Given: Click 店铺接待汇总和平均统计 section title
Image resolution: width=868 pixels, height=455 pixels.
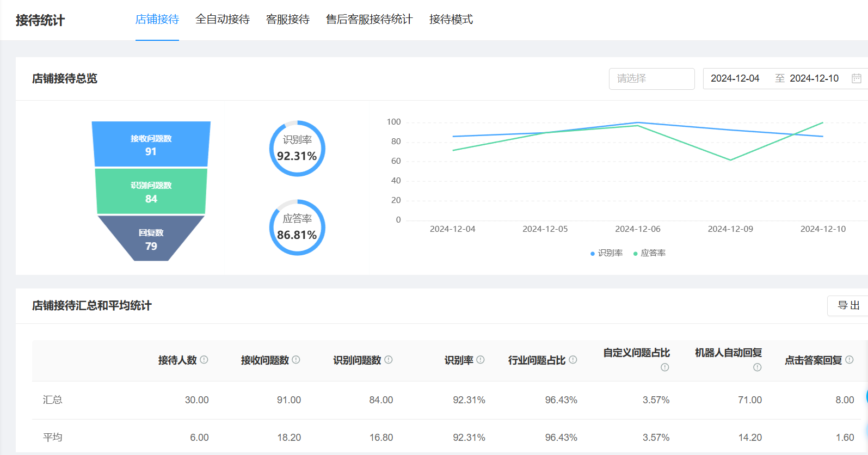Looking at the screenshot, I should tap(92, 306).
